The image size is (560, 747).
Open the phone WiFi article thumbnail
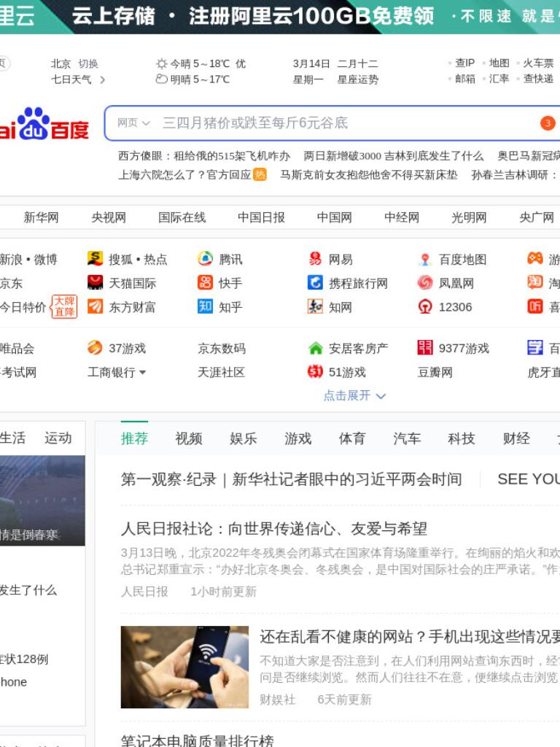pos(184,667)
